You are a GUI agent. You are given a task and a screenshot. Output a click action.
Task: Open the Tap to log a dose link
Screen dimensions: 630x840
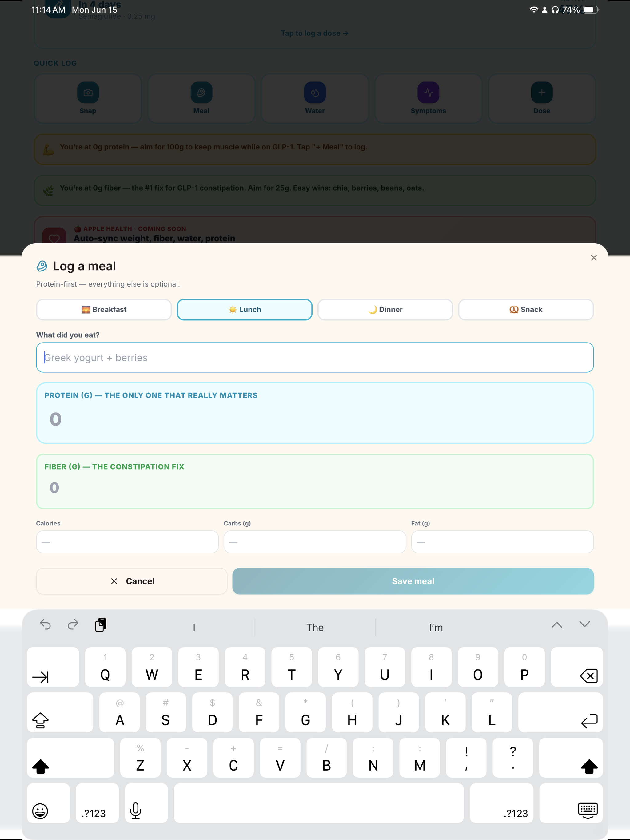click(x=315, y=33)
